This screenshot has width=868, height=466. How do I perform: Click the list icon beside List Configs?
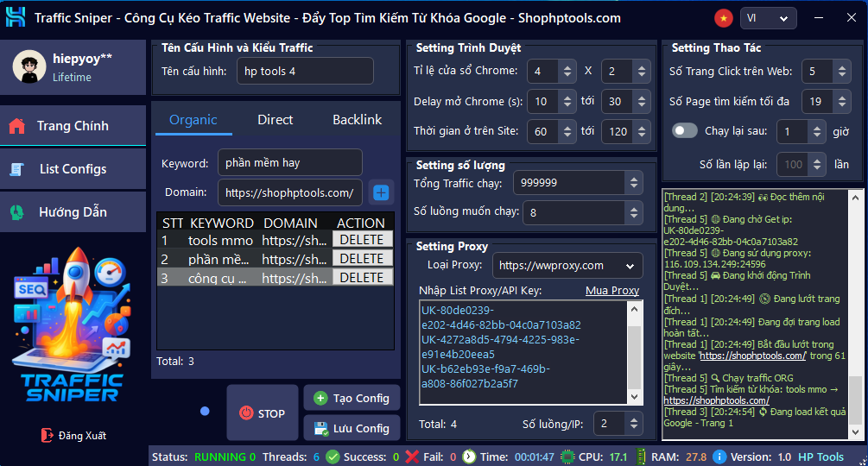pyautogui.click(x=17, y=169)
